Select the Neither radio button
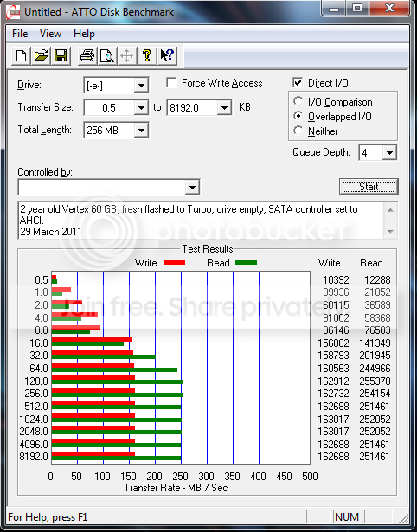The image size is (417, 532). (x=298, y=131)
